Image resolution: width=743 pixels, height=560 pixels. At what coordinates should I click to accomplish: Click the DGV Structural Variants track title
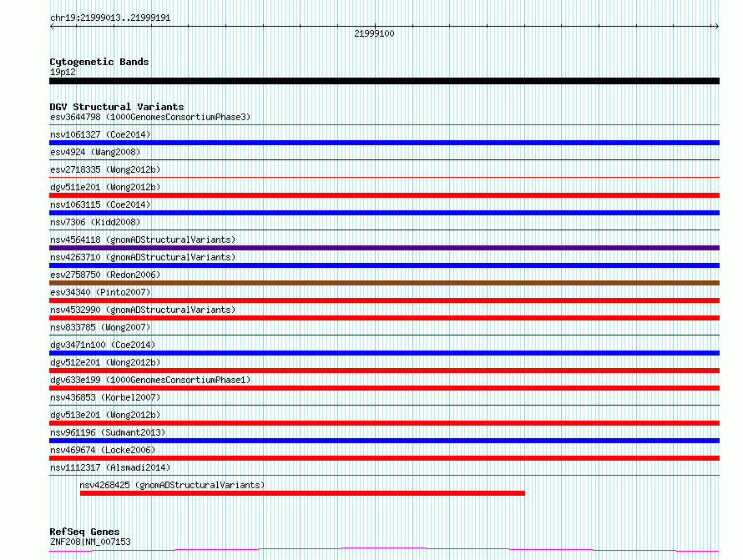pyautogui.click(x=117, y=107)
